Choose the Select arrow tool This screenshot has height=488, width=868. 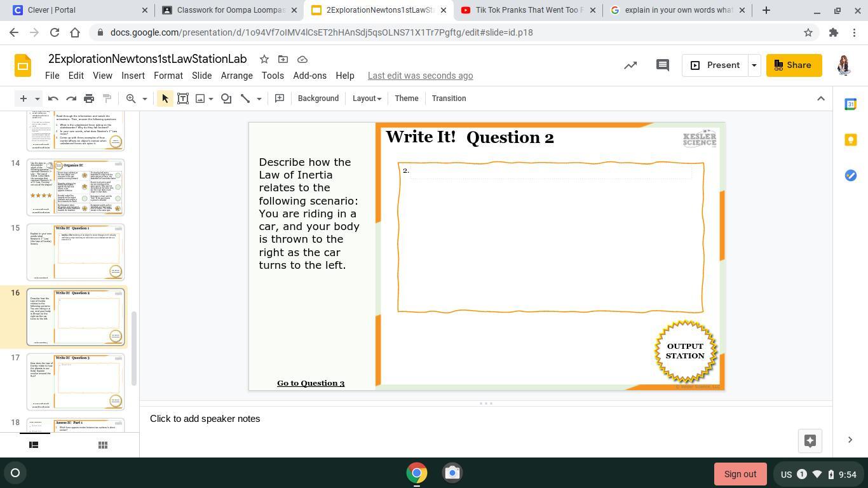[x=165, y=98]
